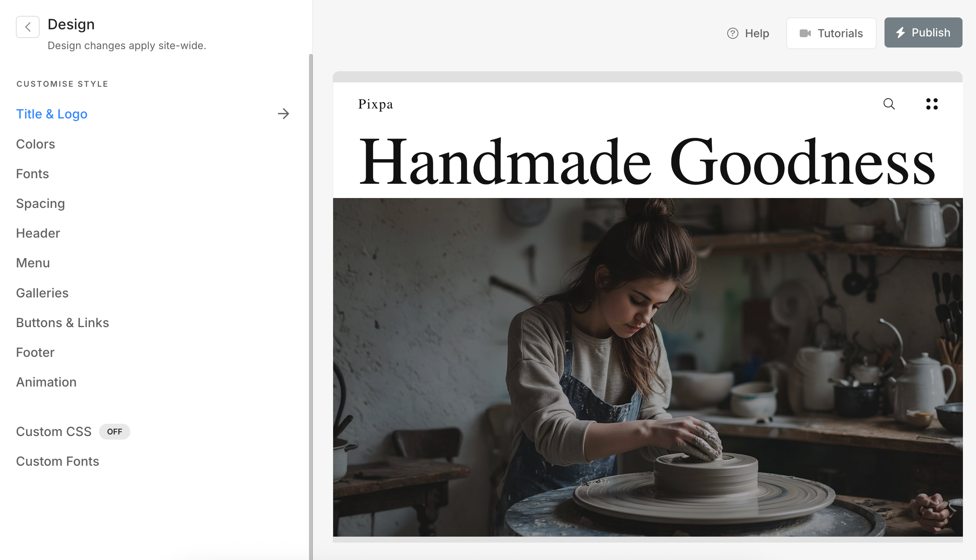Image resolution: width=976 pixels, height=560 pixels.
Task: Click the back chevron beside Design
Action: pos(28,27)
